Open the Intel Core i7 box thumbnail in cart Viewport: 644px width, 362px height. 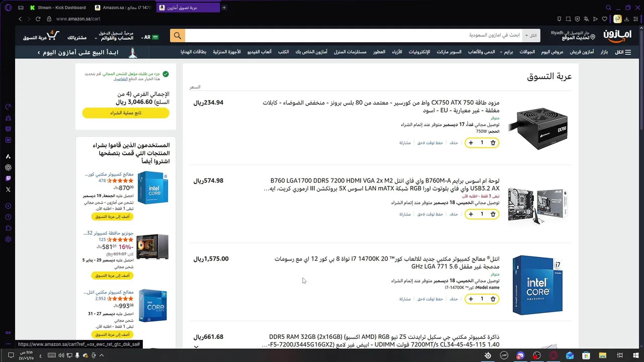(x=537, y=285)
